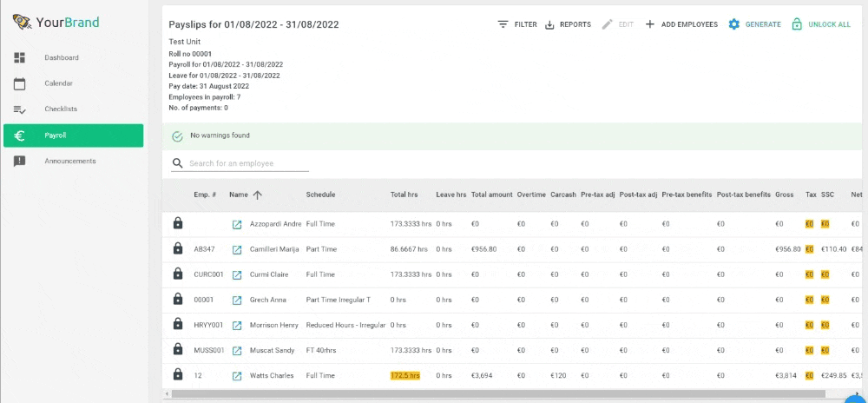Toggle the lock on Camilleri Marija row
The width and height of the screenshot is (868, 403).
(x=178, y=249)
